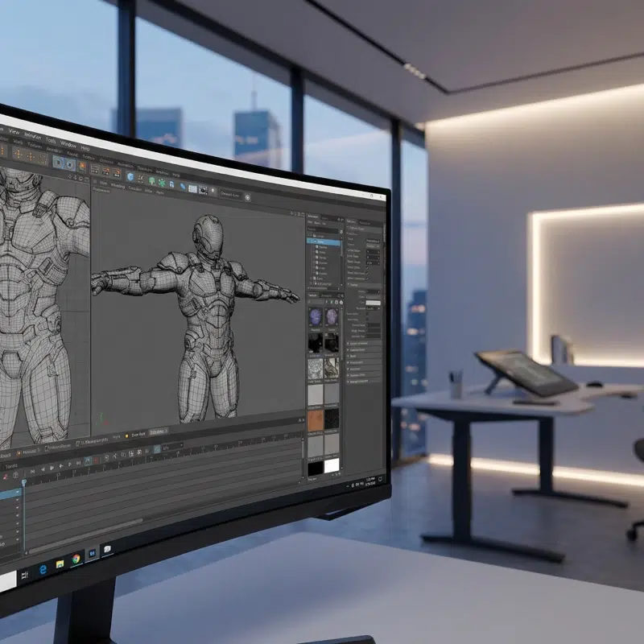Click the red key icon in timeline toolbar
This screenshot has height=644, width=644.
coord(96,460)
